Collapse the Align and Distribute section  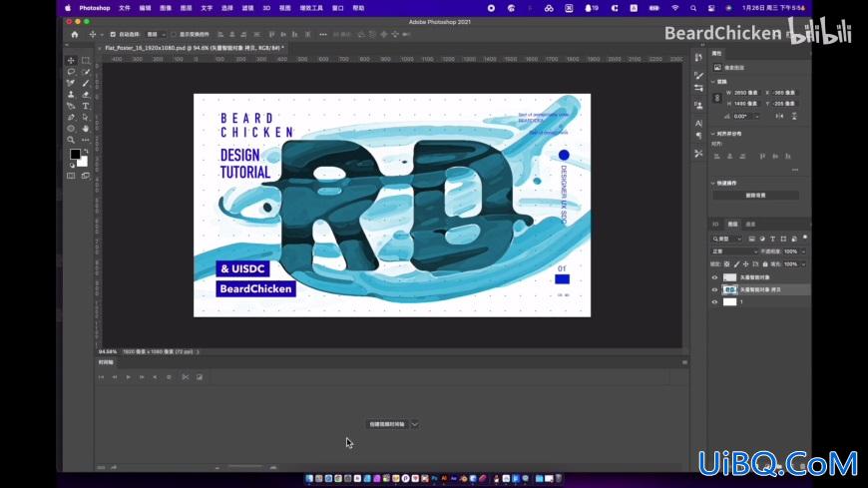pos(713,134)
